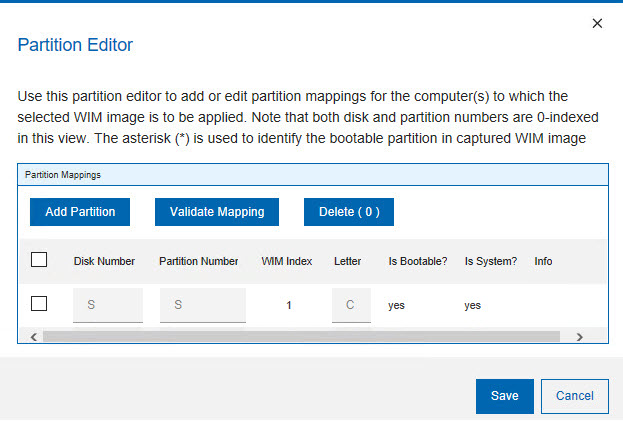Click the Is Bootable? column header
623x421 pixels.
tap(418, 261)
